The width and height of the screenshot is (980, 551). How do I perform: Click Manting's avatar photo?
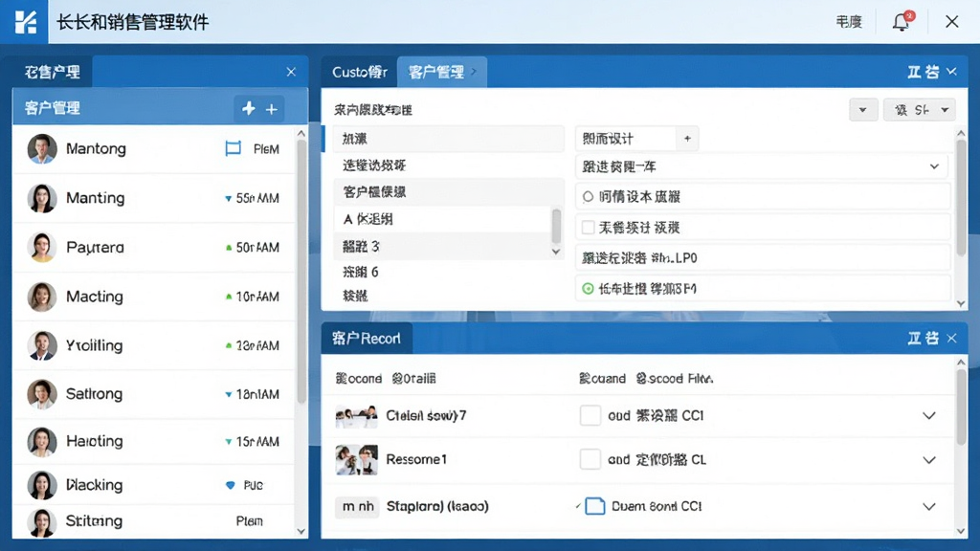(42, 198)
